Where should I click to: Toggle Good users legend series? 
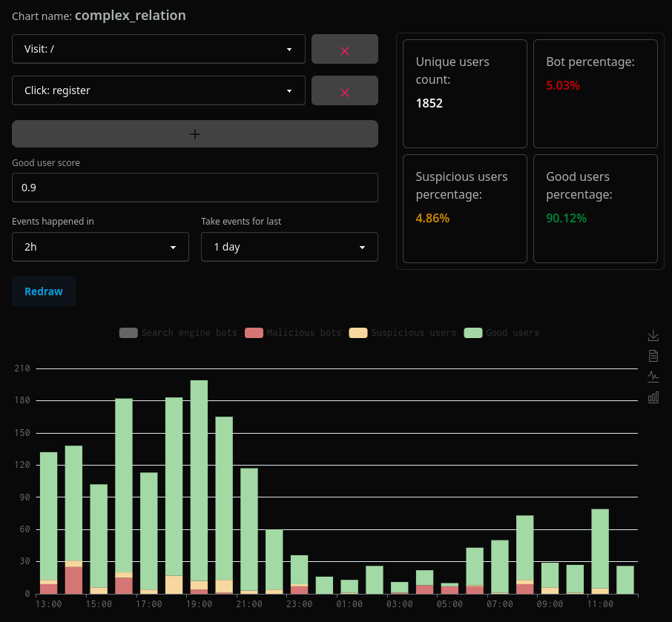[502, 333]
